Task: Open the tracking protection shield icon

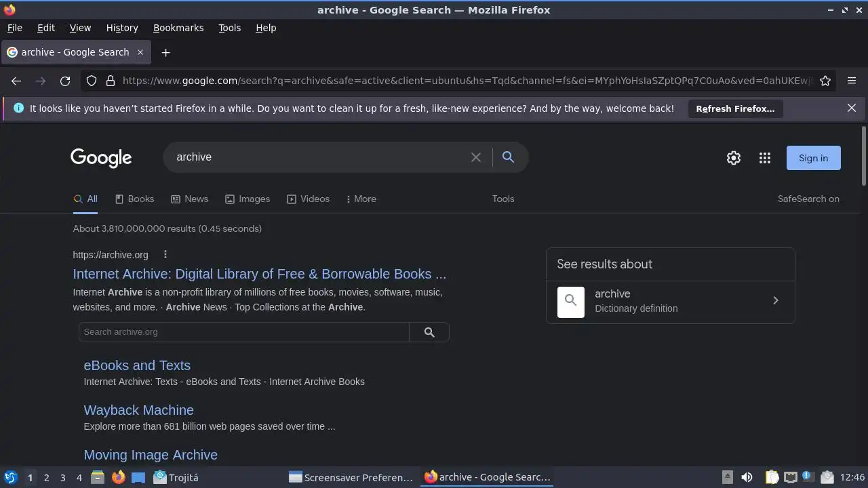Action: 92,81
